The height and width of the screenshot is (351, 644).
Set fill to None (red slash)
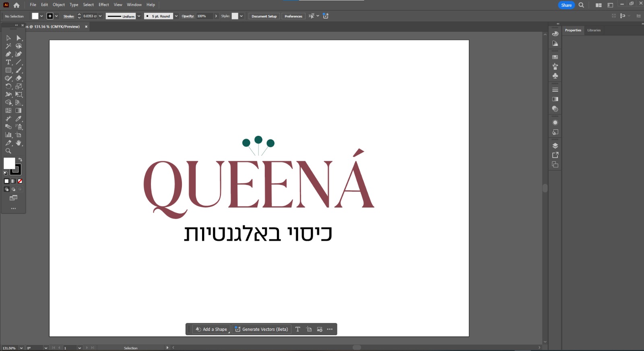point(20,181)
